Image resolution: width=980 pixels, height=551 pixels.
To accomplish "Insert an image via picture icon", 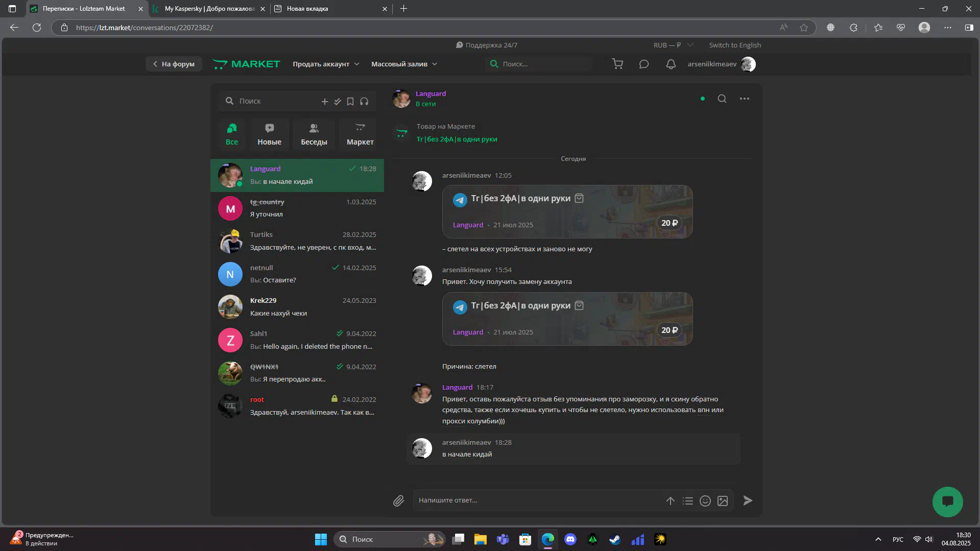I will [723, 501].
